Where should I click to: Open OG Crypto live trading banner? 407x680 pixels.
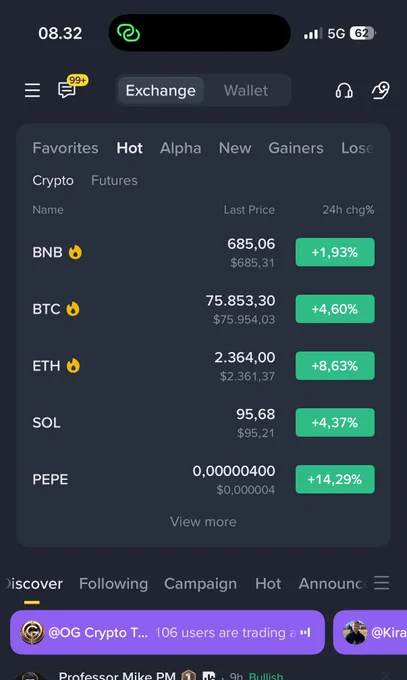click(x=167, y=632)
